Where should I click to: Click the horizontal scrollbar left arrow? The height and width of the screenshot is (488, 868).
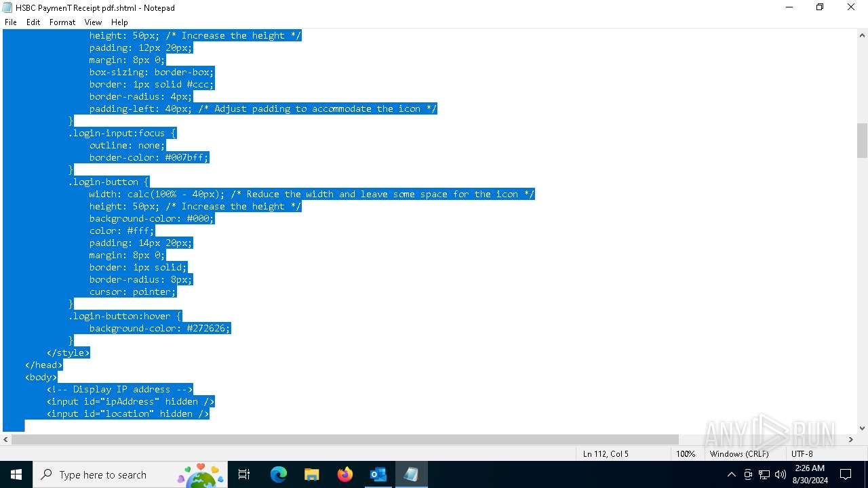(6, 440)
